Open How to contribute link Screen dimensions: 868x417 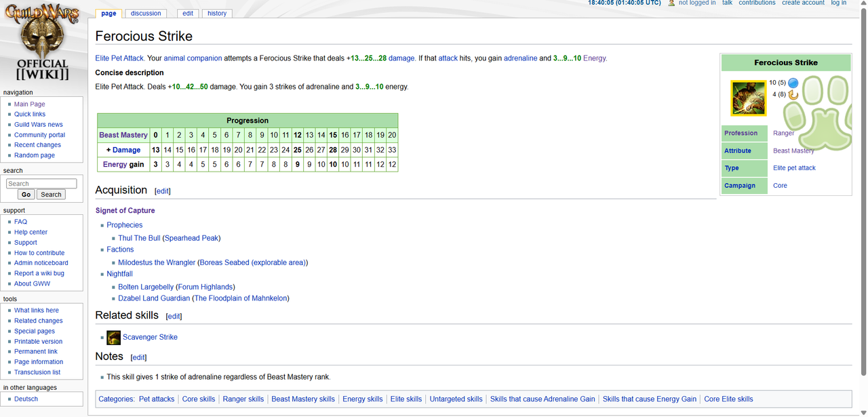pos(39,253)
